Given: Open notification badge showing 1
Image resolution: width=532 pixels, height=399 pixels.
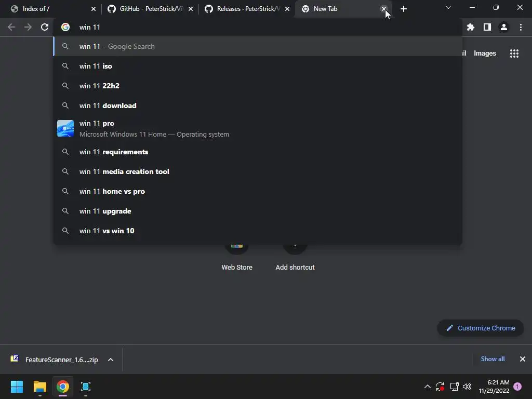Looking at the screenshot, I should [517, 387].
